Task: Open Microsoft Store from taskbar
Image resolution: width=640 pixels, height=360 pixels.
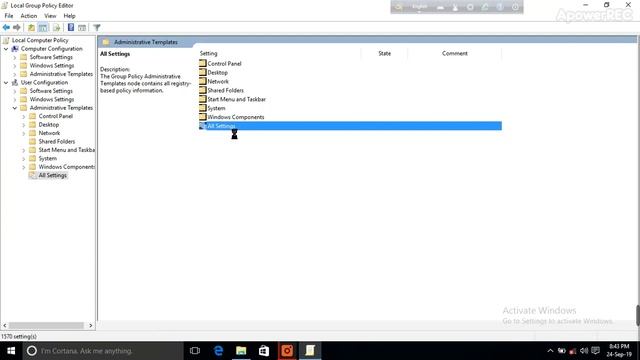Action: [x=264, y=351]
